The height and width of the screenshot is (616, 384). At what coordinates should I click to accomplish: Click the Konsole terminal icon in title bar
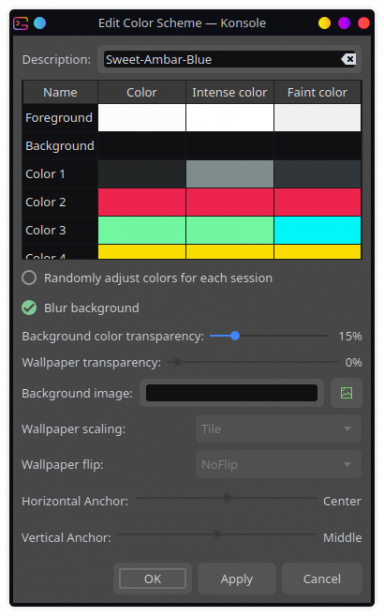(20, 23)
